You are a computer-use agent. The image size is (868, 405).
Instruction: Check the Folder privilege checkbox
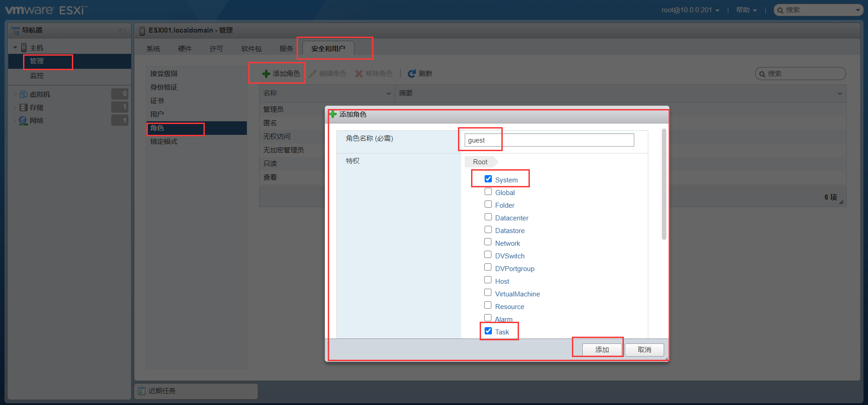tap(488, 204)
